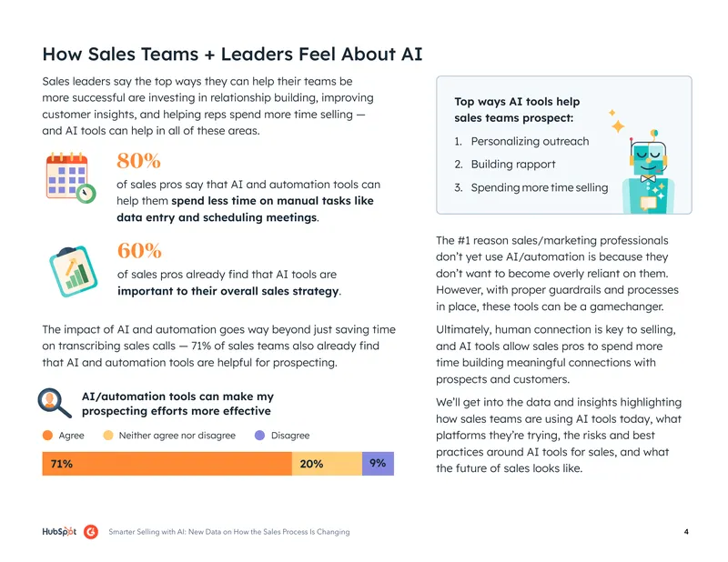The image size is (728, 562).
Task: Click the clipboard bar chart icon
Action: [74, 271]
